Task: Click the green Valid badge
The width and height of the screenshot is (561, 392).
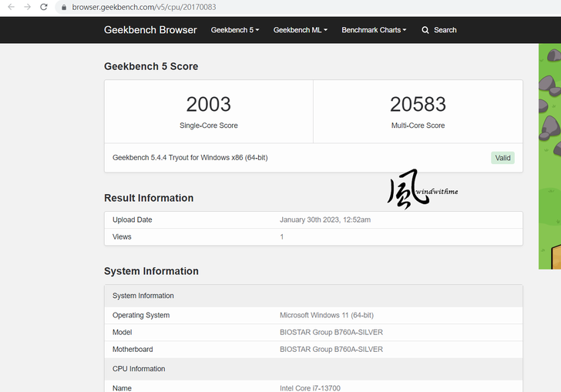Action: (502, 158)
